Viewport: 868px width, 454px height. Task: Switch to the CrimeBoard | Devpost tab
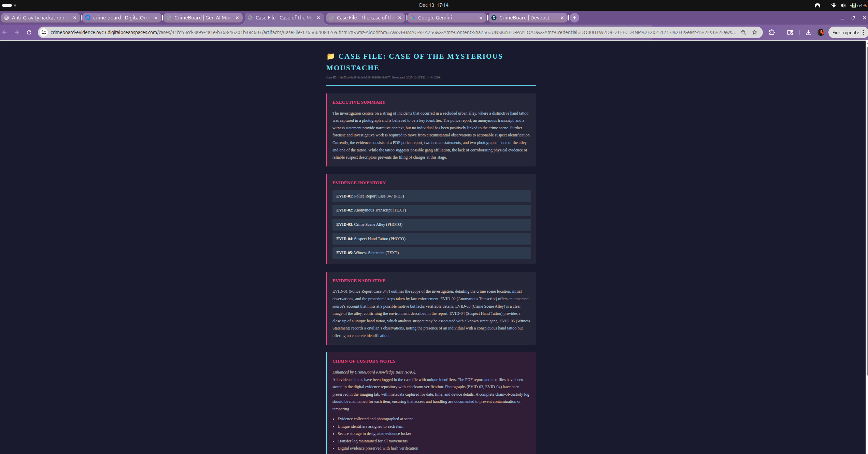tap(524, 18)
